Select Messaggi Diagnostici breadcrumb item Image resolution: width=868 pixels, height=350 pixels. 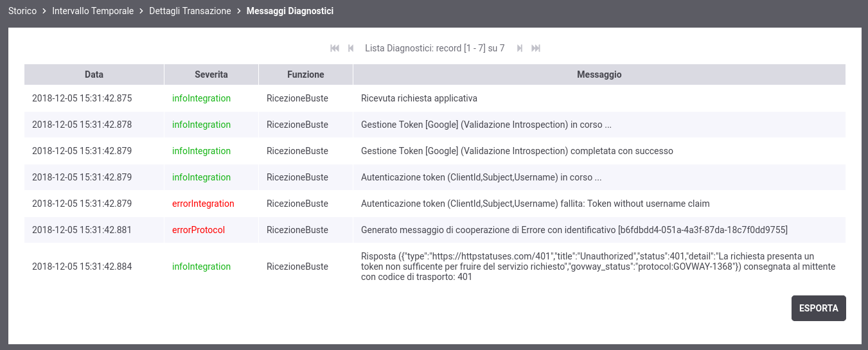tap(290, 11)
